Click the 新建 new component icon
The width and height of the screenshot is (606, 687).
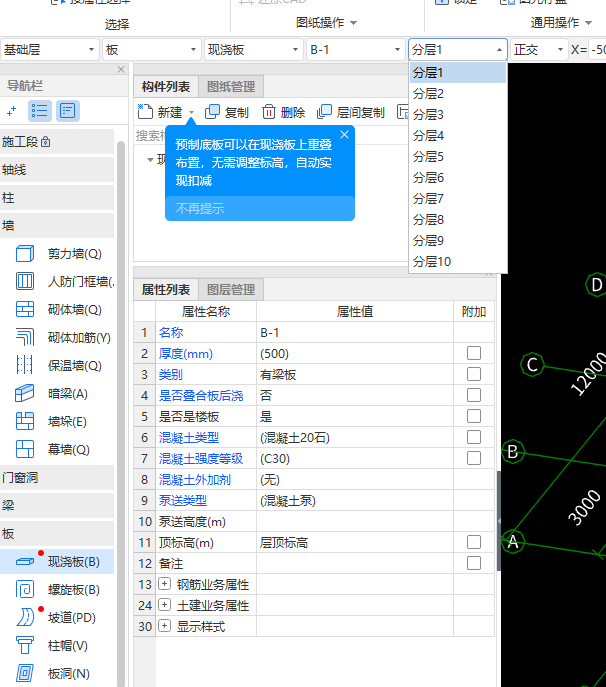pyautogui.click(x=145, y=112)
